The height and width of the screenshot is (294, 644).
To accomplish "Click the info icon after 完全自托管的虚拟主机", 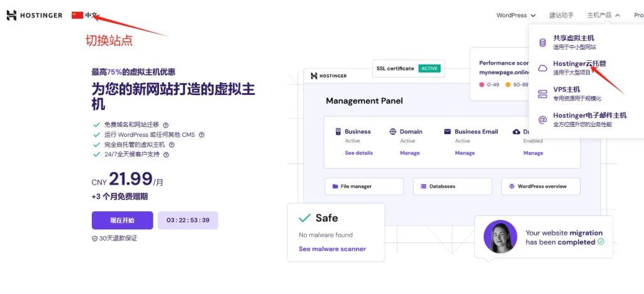I will [x=172, y=144].
